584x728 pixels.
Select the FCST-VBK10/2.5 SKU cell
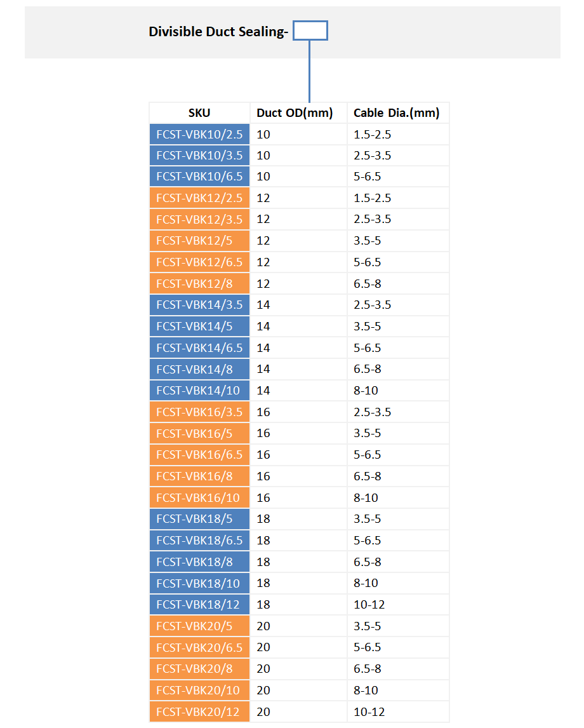[199, 134]
